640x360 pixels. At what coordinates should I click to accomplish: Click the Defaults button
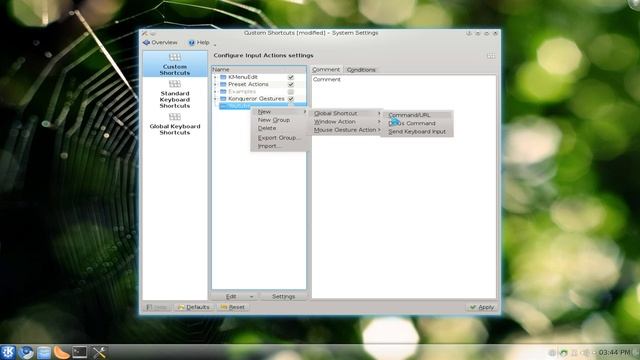194,307
